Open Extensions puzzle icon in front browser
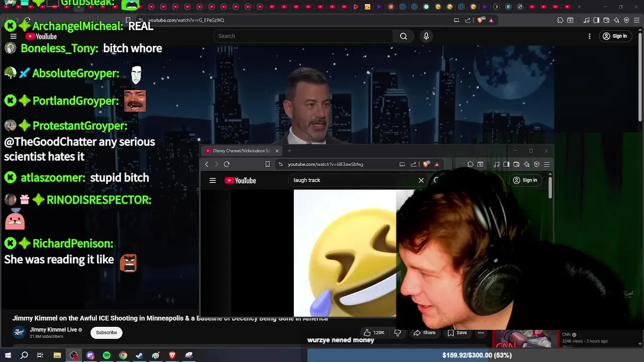644x362 pixels. (470, 164)
